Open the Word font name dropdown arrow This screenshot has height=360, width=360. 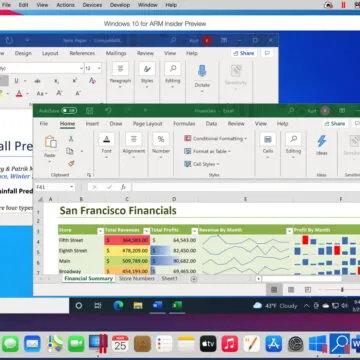pyautogui.click(x=81, y=68)
